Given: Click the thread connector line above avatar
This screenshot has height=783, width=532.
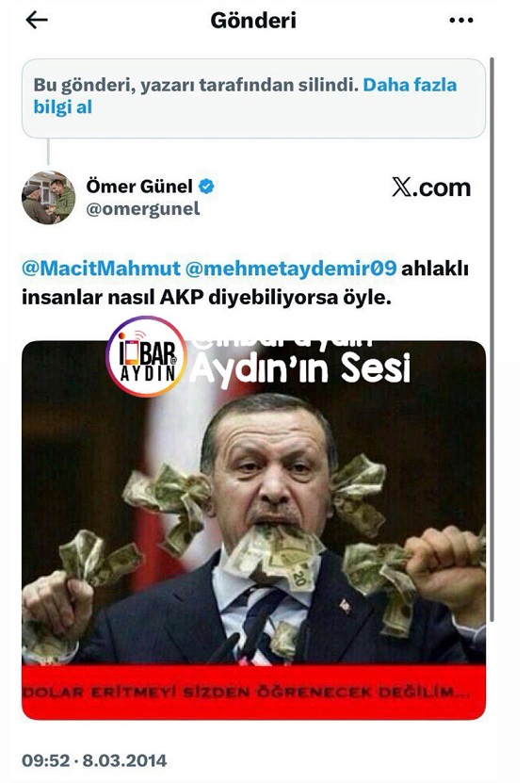Looking at the screenshot, I should pyautogui.click(x=48, y=152).
